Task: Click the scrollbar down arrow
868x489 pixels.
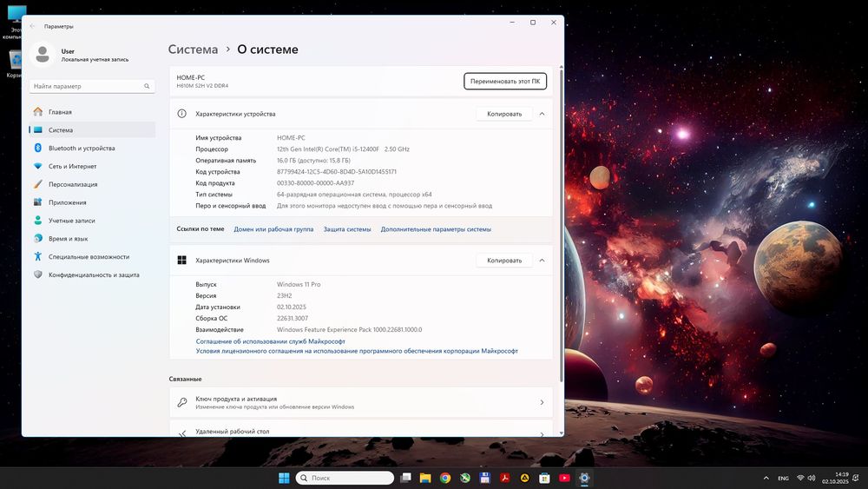Action: [x=562, y=433]
